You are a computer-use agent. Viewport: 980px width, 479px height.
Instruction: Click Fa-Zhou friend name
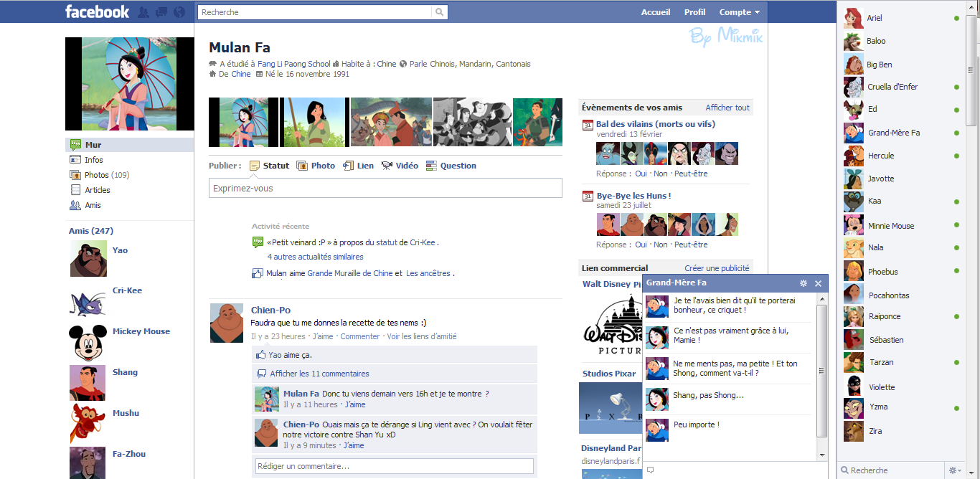coord(129,454)
